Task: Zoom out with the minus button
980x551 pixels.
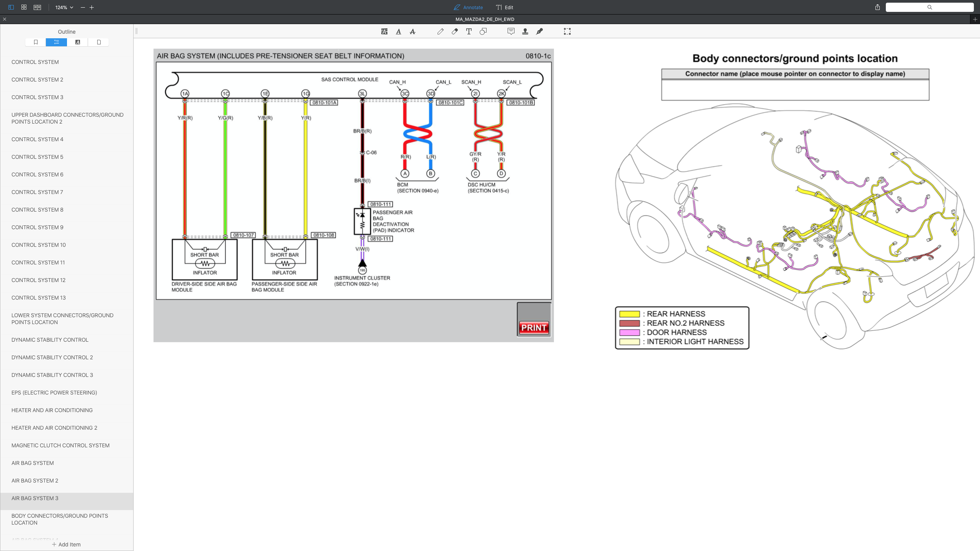Action: 83,7
